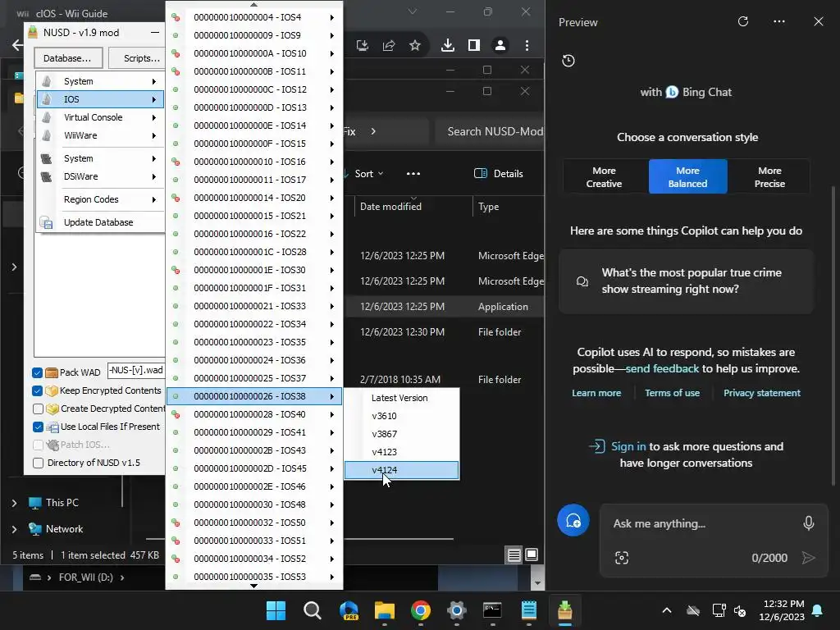Open Copilot chat history icon
Image resolution: width=840 pixels, height=630 pixels.
click(x=568, y=61)
